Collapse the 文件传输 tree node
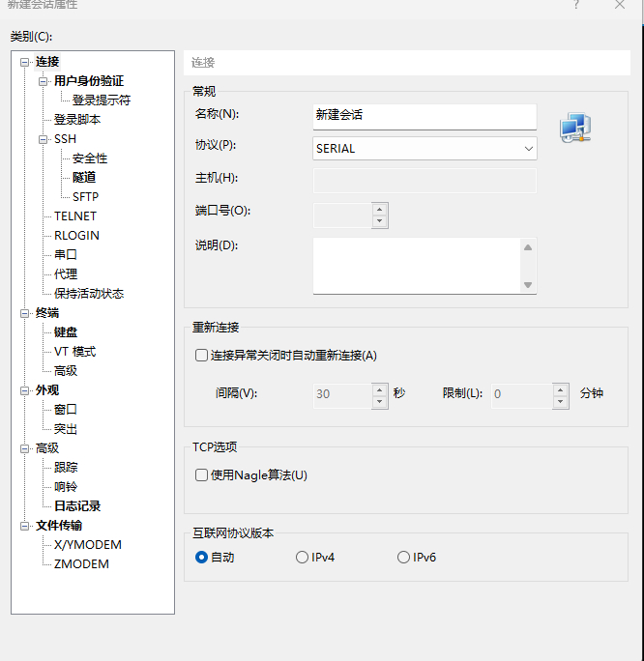644x661 pixels. tap(24, 526)
